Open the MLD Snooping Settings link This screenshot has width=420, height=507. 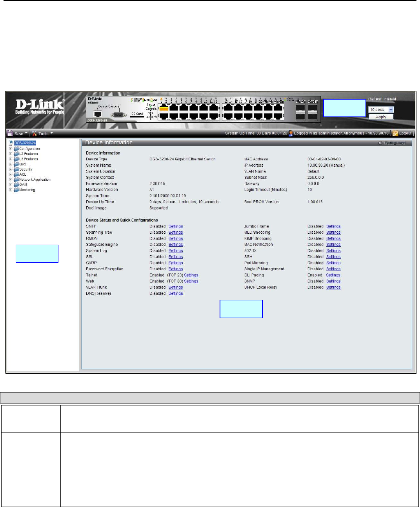tap(333, 233)
